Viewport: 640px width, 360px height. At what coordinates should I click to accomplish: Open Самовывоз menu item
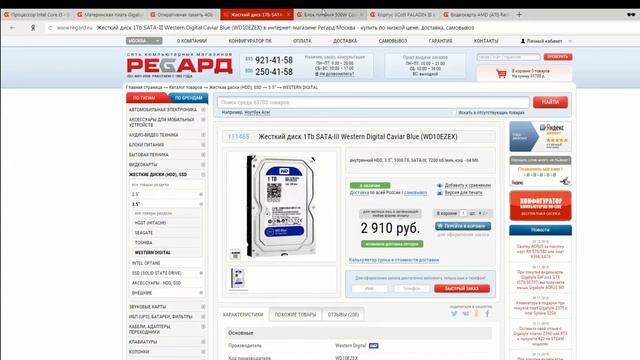pyautogui.click(x=393, y=41)
